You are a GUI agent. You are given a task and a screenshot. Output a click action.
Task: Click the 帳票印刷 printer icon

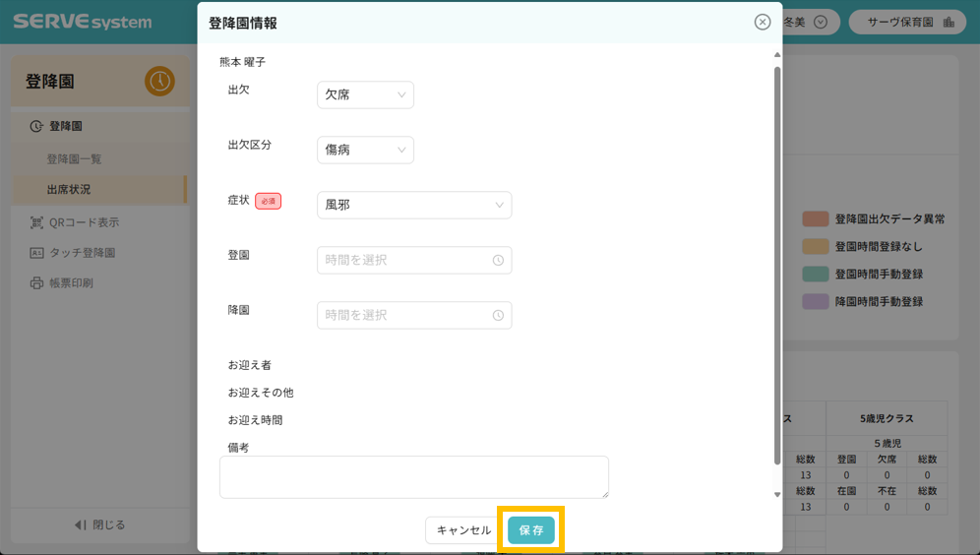point(36,283)
